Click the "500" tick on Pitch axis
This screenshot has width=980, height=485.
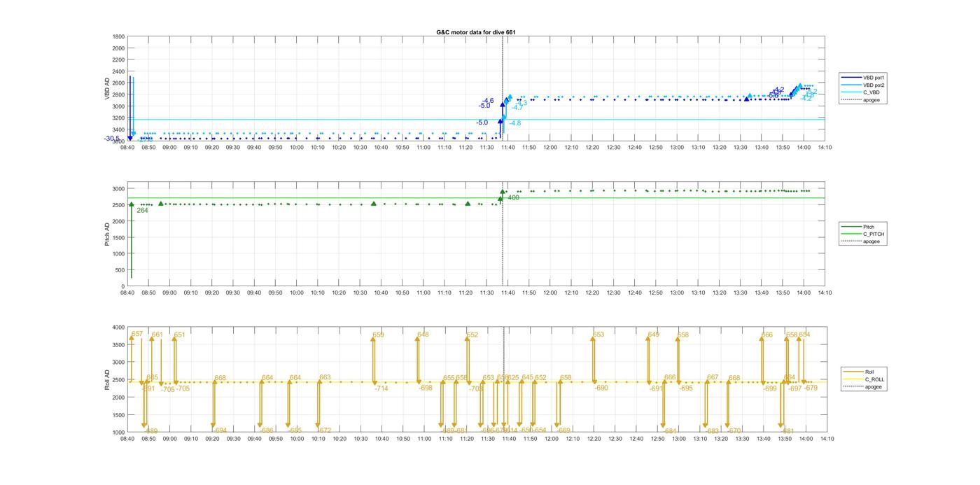(x=120, y=270)
